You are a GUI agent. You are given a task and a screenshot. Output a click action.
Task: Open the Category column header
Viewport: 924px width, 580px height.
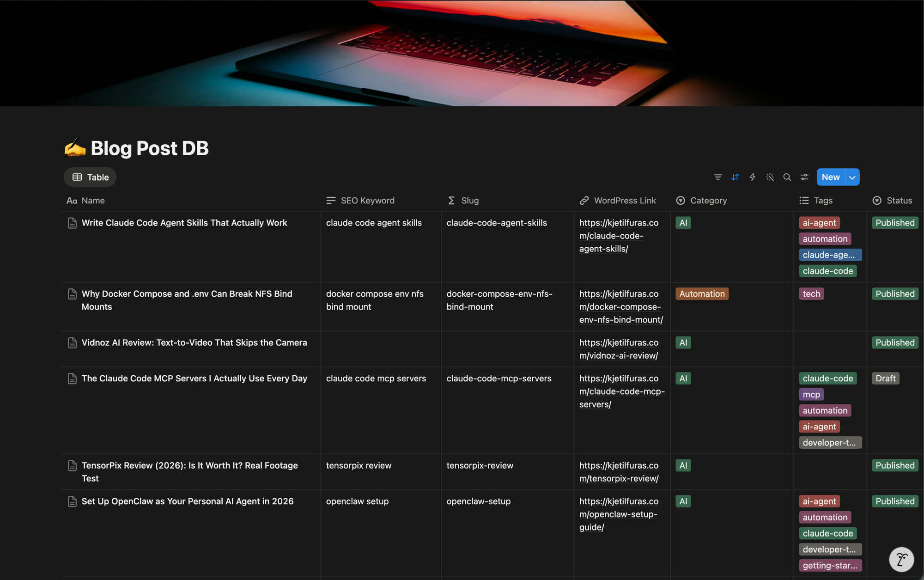(701, 201)
